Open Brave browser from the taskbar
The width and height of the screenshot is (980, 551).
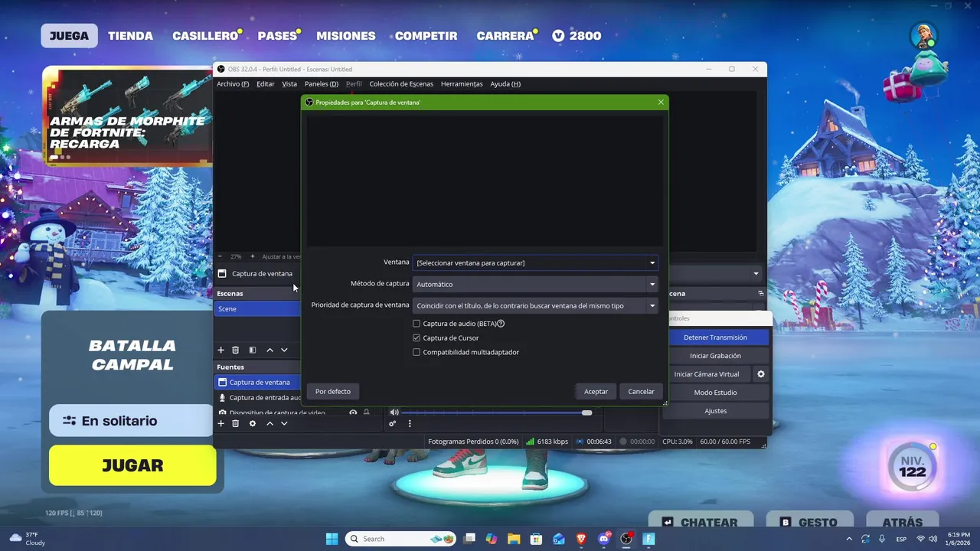pyautogui.click(x=581, y=539)
